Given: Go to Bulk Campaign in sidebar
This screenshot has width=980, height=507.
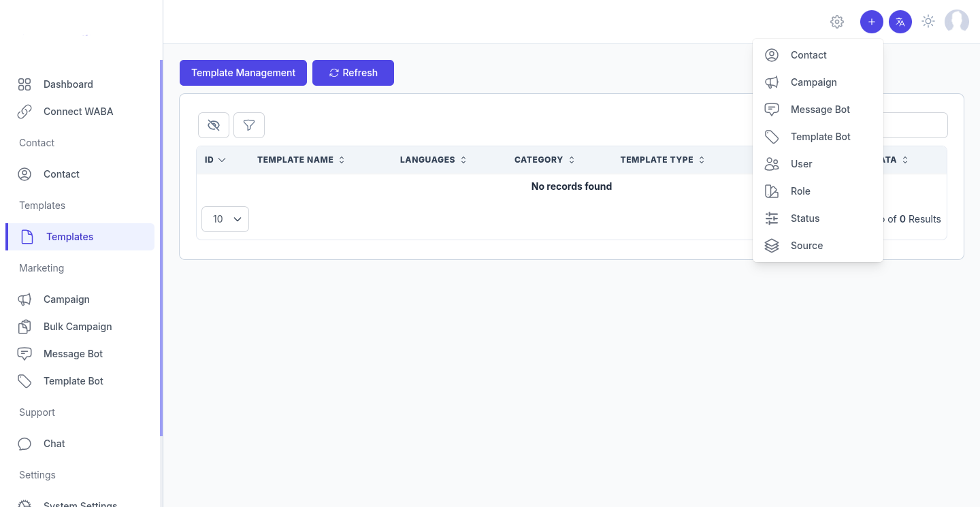Looking at the screenshot, I should point(80,327).
